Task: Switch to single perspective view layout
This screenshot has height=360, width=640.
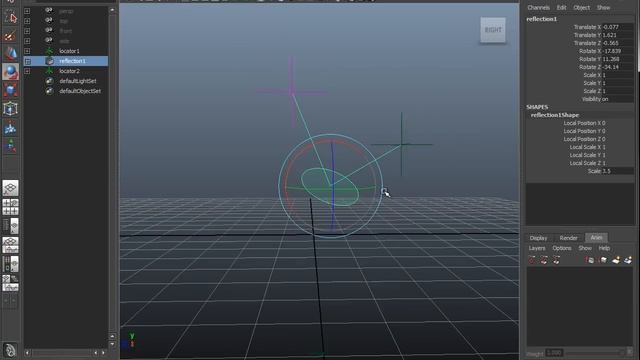Action: pos(11,188)
